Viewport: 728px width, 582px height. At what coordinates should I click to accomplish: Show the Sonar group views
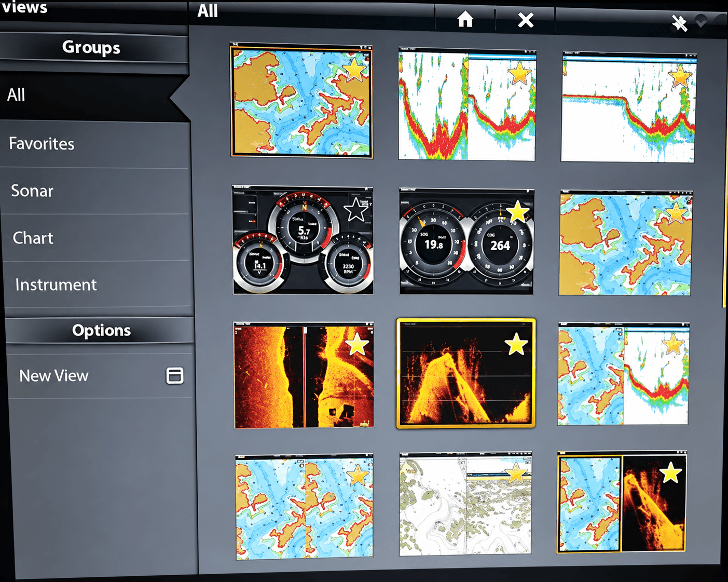click(x=96, y=191)
